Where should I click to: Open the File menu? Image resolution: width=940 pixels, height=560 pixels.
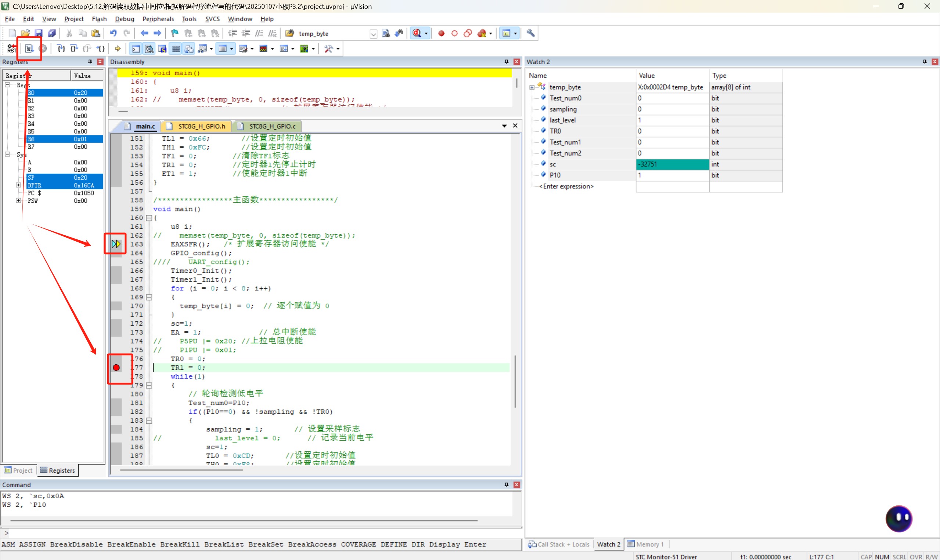click(x=10, y=19)
